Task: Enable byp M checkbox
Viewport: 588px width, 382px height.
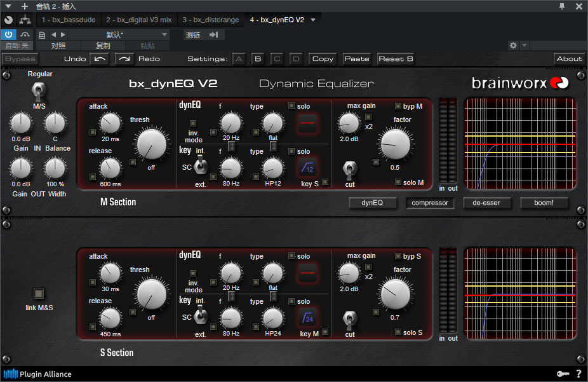Action: pyautogui.click(x=398, y=106)
